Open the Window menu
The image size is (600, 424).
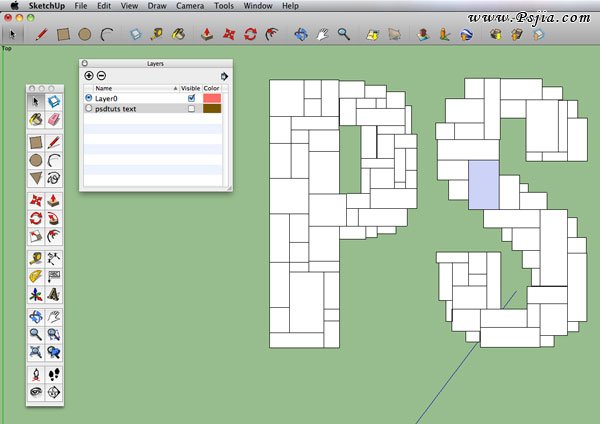coord(258,6)
